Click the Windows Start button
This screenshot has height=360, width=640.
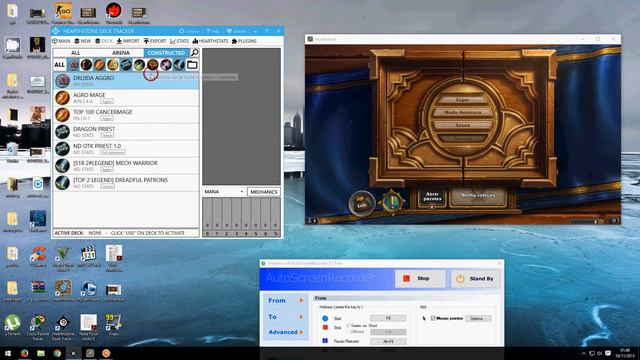pos(8,353)
